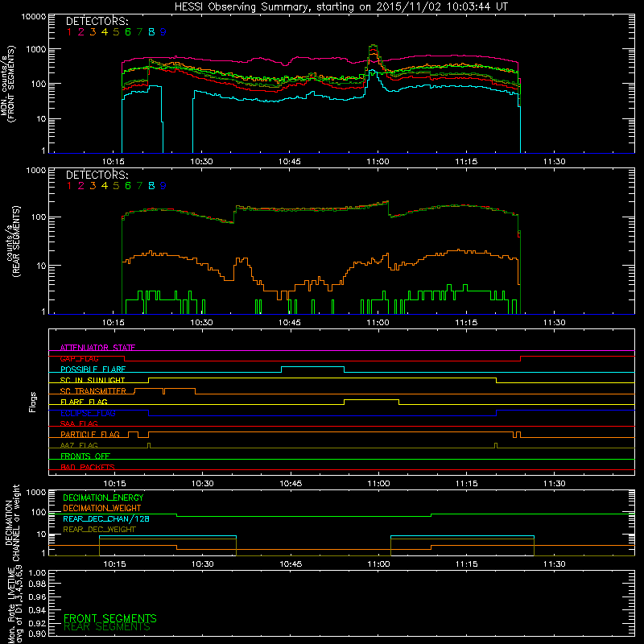Viewport: 644px width, 644px height.
Task: Click front segments counts/s y-axis title
Action: point(8,84)
